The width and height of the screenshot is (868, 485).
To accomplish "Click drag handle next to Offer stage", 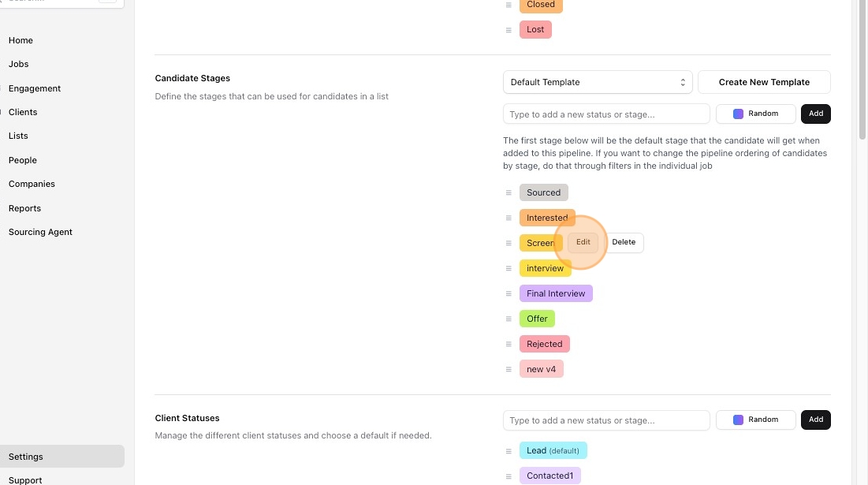I will [509, 319].
